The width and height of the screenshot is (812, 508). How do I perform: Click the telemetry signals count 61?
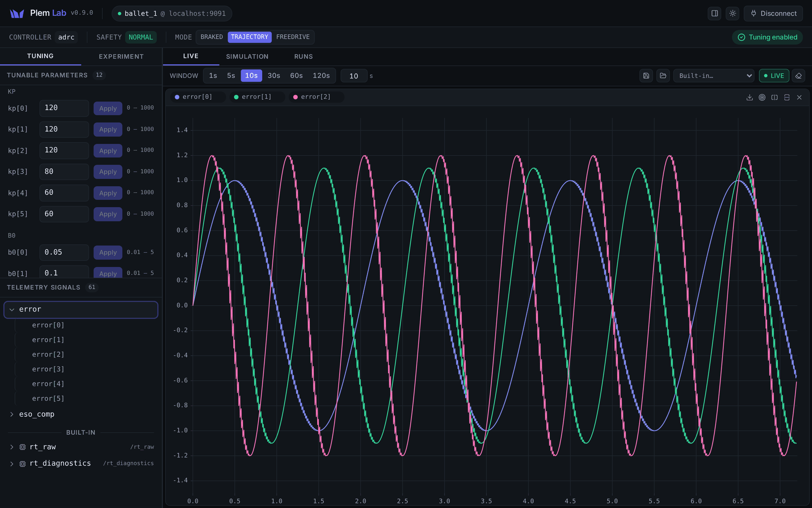click(x=92, y=287)
